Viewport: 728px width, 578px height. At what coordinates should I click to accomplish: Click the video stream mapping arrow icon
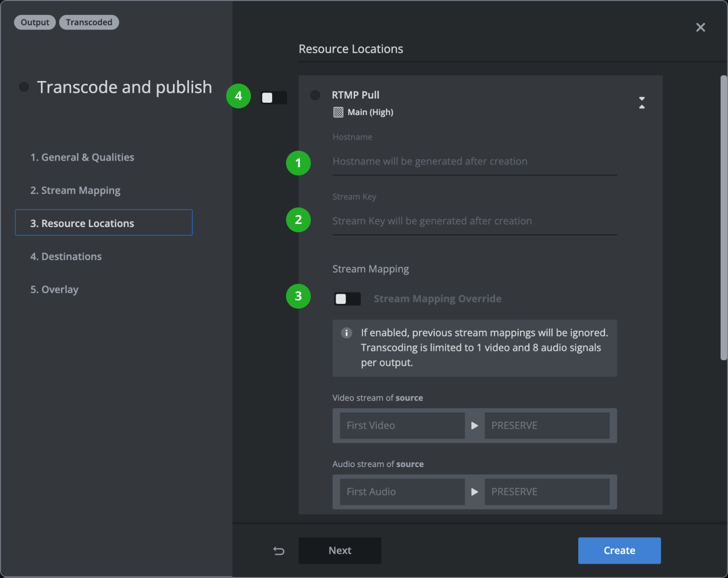click(474, 426)
